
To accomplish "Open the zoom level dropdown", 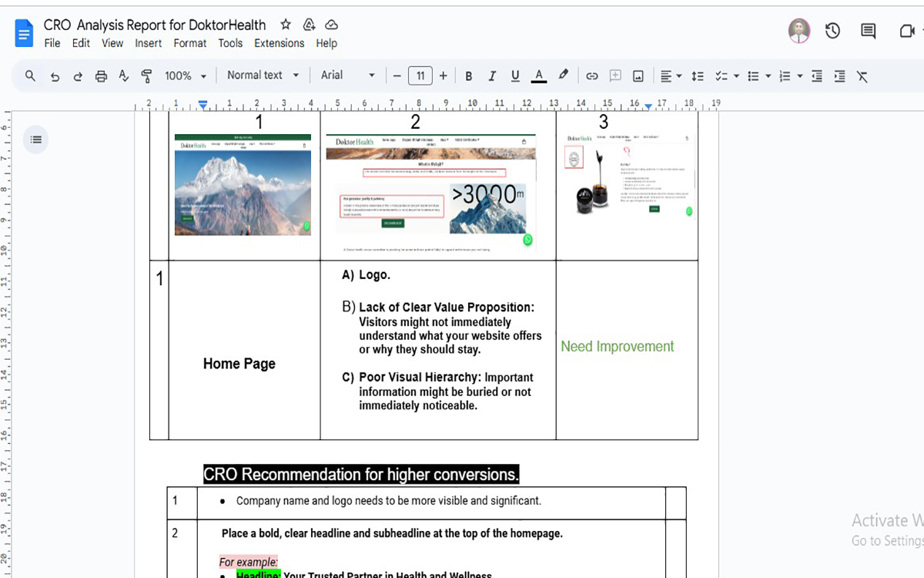I will tap(185, 76).
